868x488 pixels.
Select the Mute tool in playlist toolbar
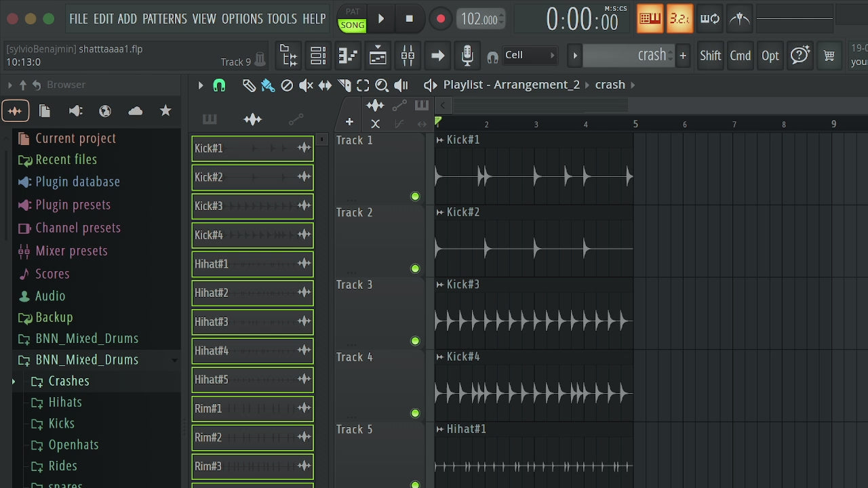307,85
